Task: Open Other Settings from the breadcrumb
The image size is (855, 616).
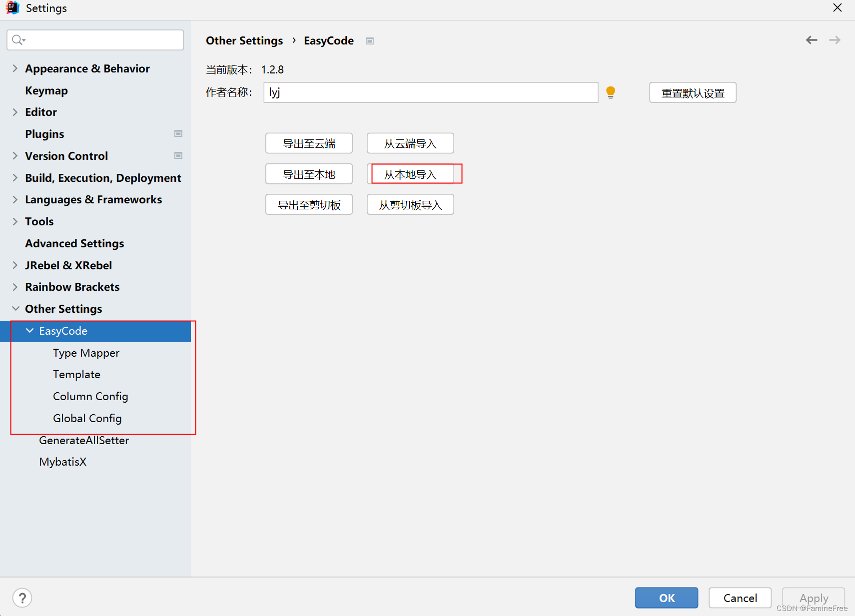Action: (244, 40)
